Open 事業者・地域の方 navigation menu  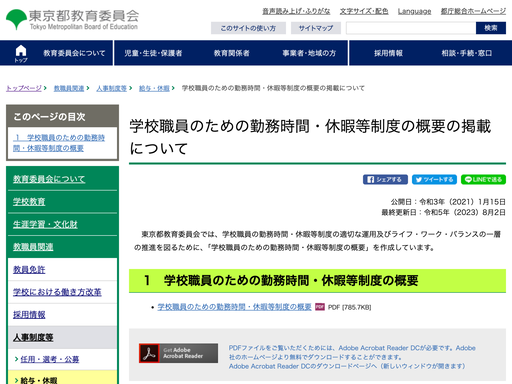[309, 53]
